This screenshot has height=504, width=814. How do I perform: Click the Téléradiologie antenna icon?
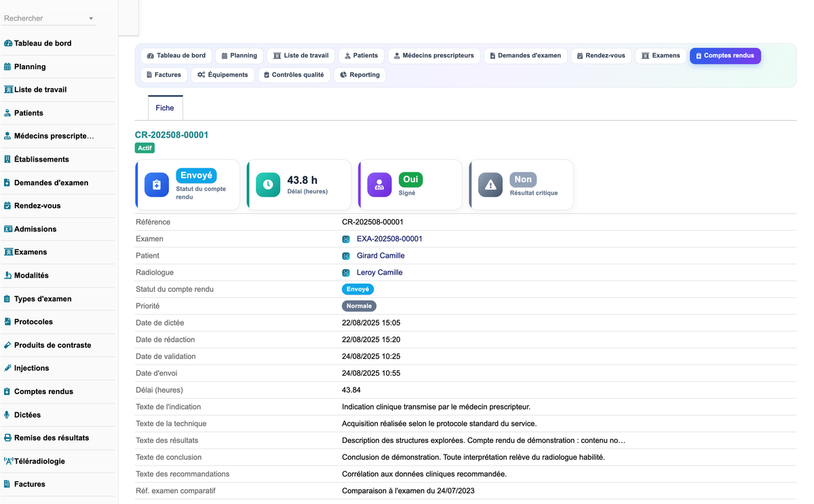(8, 461)
